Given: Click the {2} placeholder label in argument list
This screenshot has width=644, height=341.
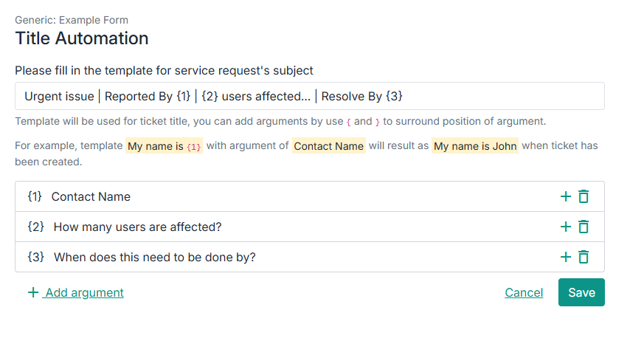Looking at the screenshot, I should [35, 227].
